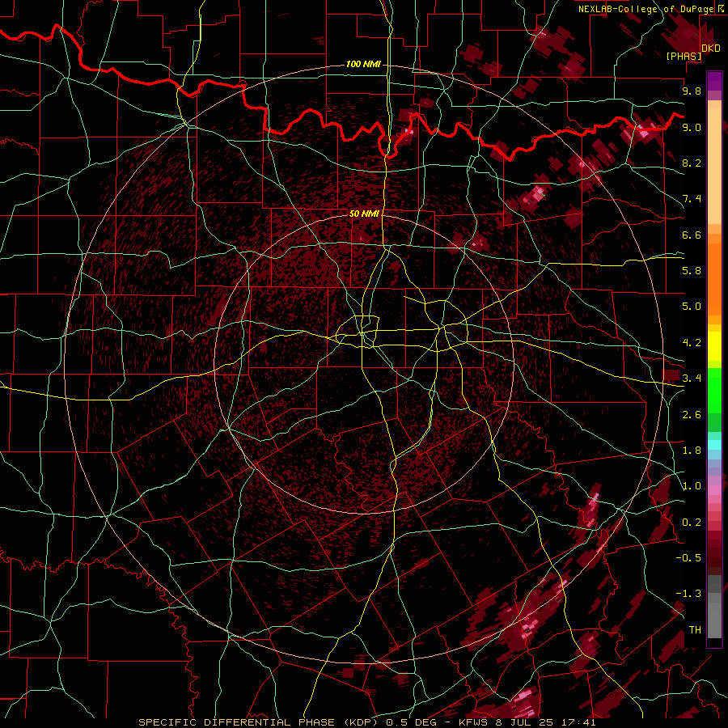Click the 0.2 value on color scale
The image size is (728, 728).
[692, 523]
